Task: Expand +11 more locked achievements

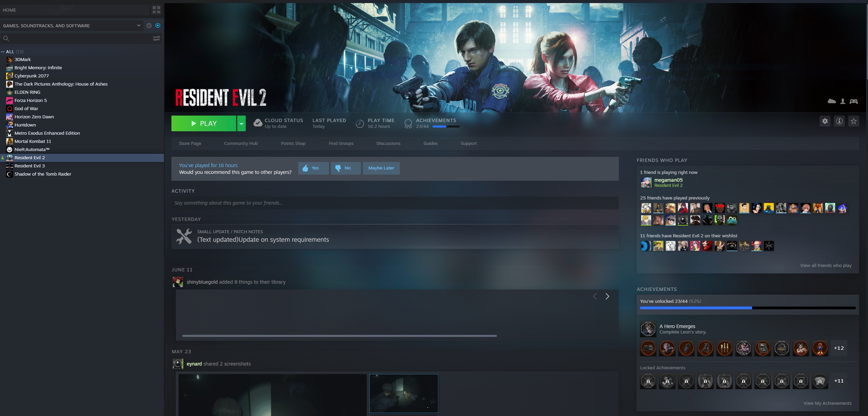Action: [839, 381]
